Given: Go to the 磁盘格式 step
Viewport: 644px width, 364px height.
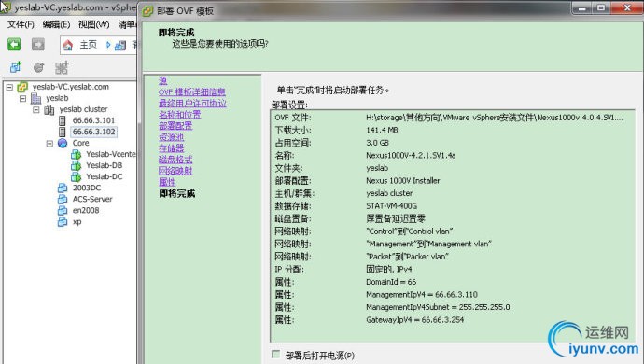Looking at the screenshot, I should pyautogui.click(x=175, y=160).
